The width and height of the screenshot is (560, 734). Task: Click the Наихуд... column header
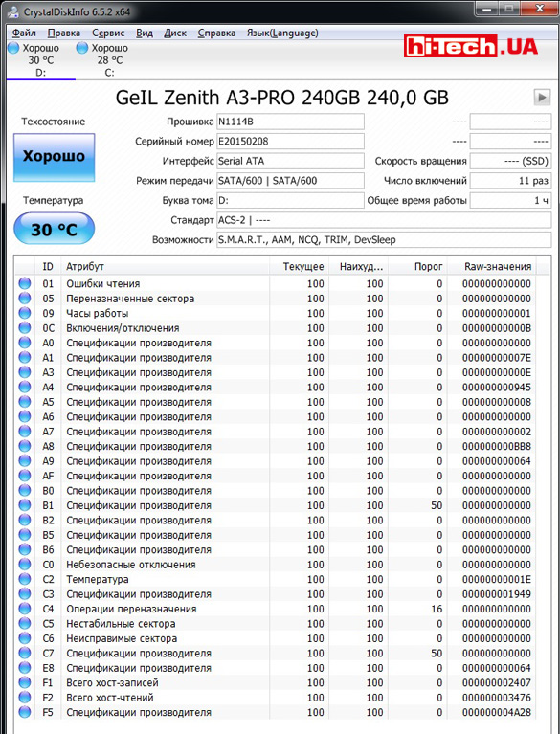[x=358, y=266]
